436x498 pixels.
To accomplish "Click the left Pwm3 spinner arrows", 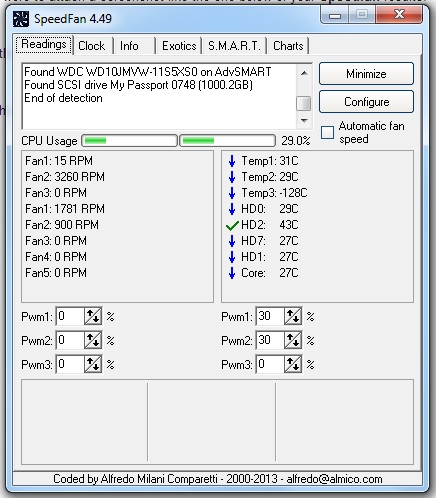I will click(x=93, y=364).
